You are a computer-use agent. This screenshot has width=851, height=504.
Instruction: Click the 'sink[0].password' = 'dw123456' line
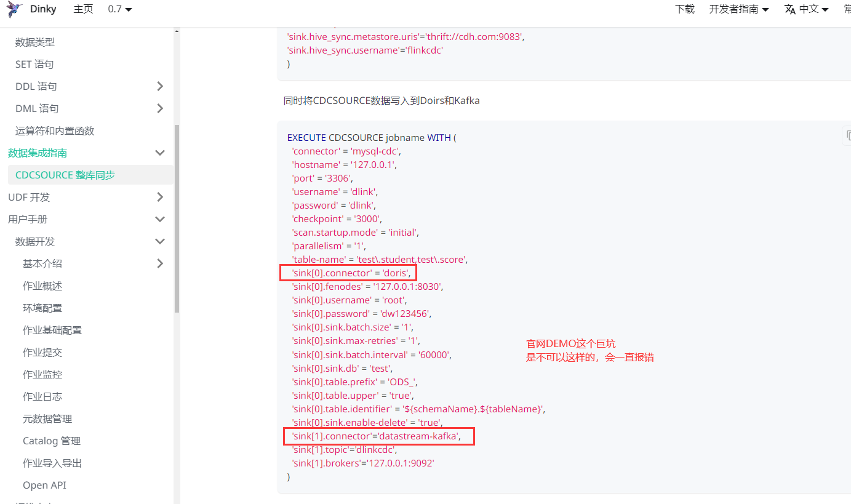[362, 314]
